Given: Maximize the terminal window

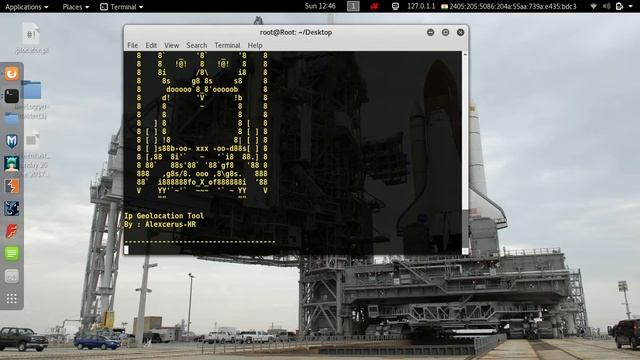Looking at the screenshot, I should [445, 32].
